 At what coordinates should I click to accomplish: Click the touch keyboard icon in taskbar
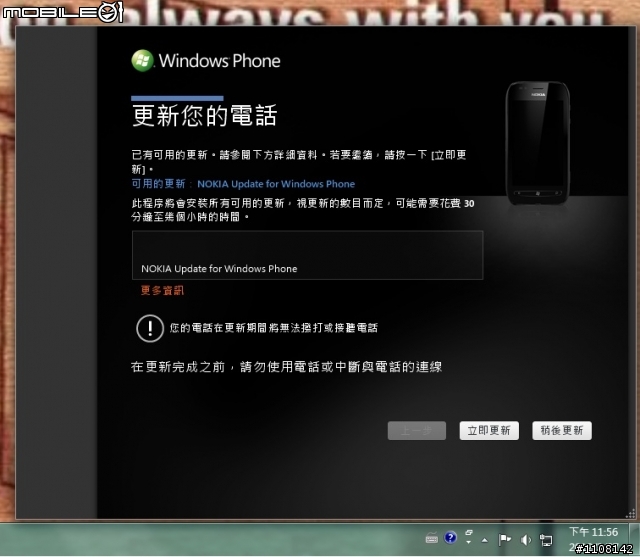point(431,539)
